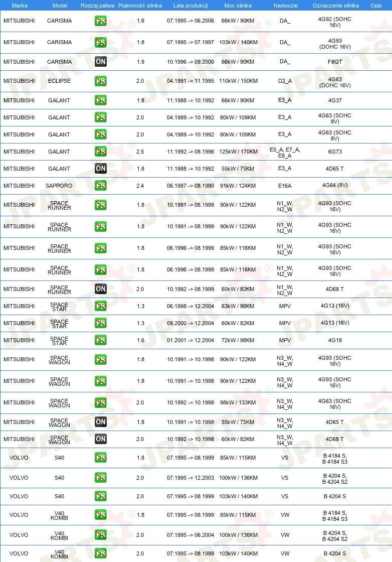
Task: Click PB icon for GALANT 1.8 66kW / 90KM
Action: coord(101,100)
